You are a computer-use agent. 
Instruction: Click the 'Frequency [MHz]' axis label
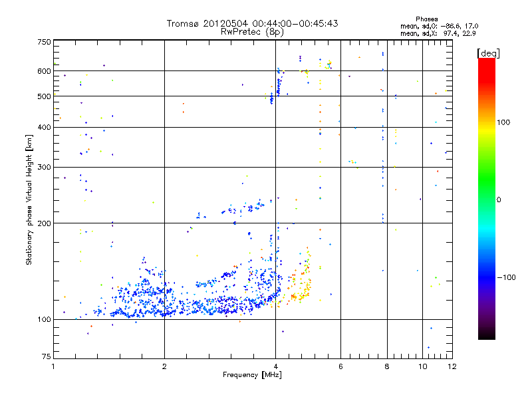(252, 375)
